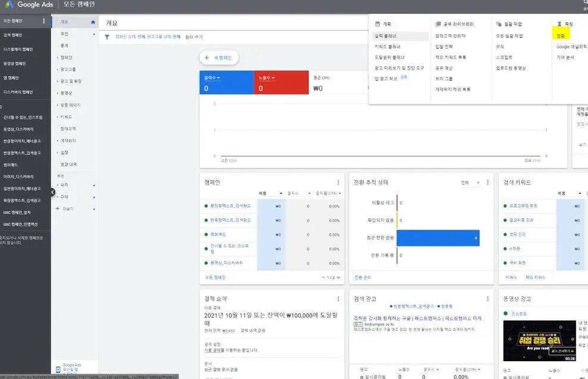Select 디스플레이 캠페인 in the left sidebar
This screenshot has height=379, width=588.
tap(18, 49)
